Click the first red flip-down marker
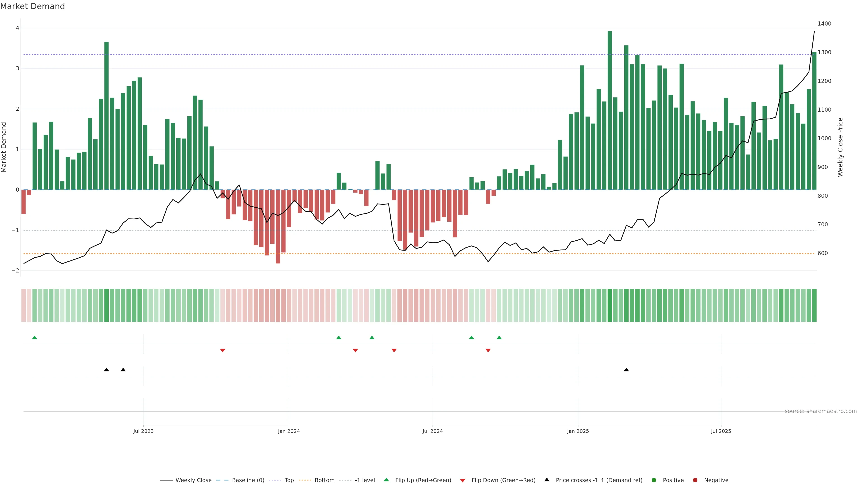Image resolution: width=868 pixels, height=488 pixels. 222,351
